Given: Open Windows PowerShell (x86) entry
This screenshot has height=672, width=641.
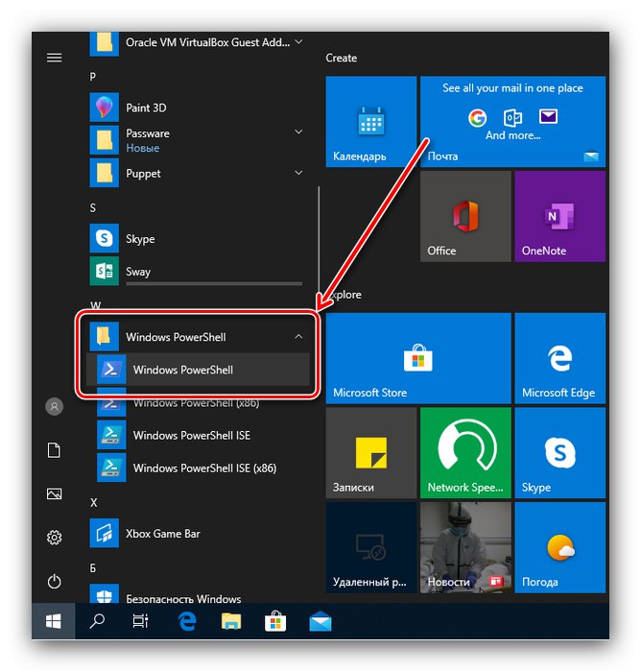Looking at the screenshot, I should coord(198,402).
